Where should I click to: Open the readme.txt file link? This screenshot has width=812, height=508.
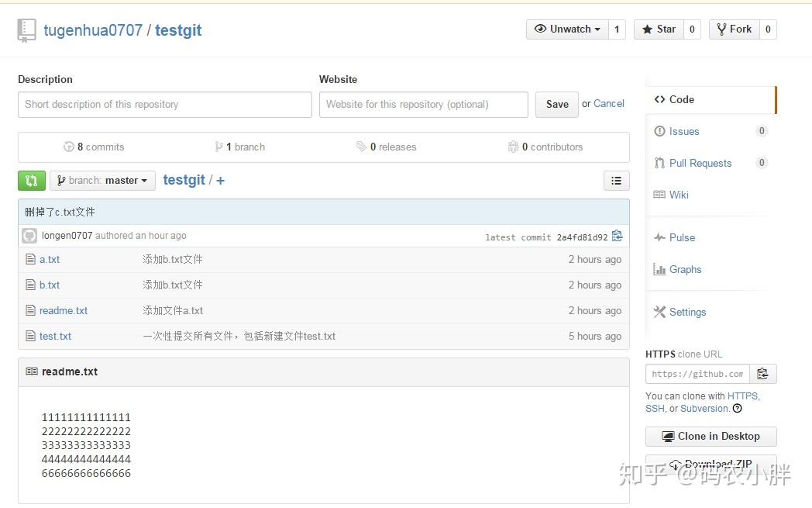(x=64, y=310)
